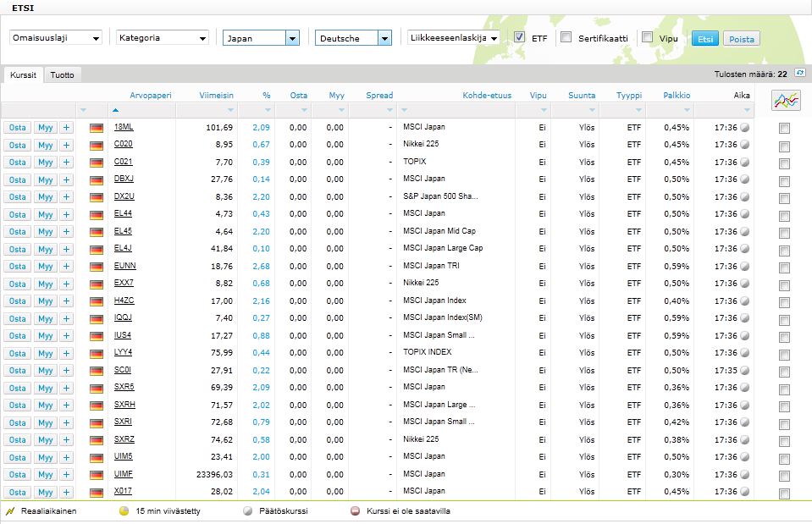
Task: Click the German flag icon beside EL44
Action: [x=97, y=215]
